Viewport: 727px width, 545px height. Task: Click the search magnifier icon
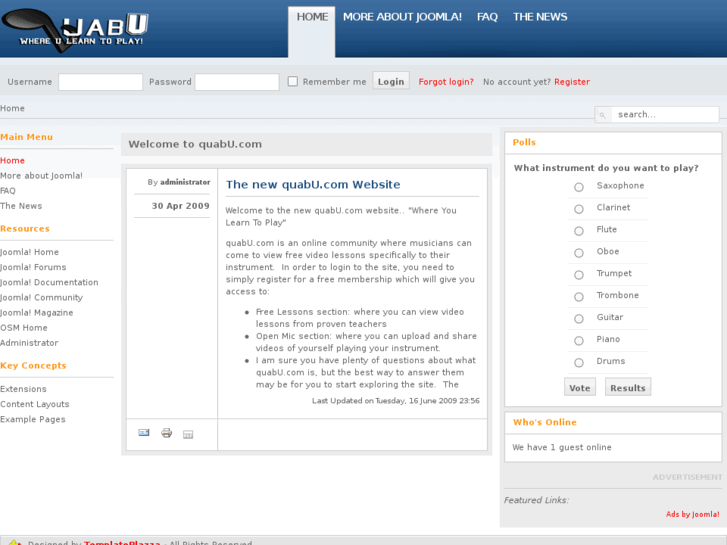602,115
